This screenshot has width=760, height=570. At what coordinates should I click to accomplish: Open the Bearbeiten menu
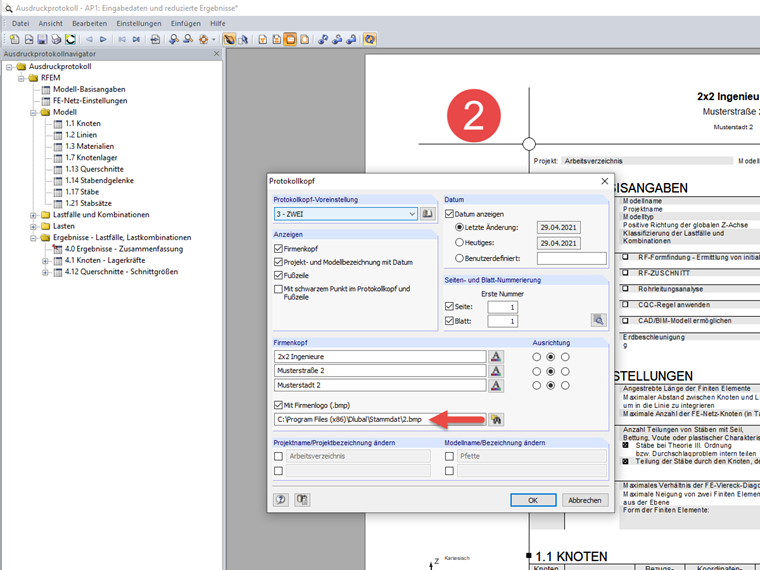pos(90,23)
